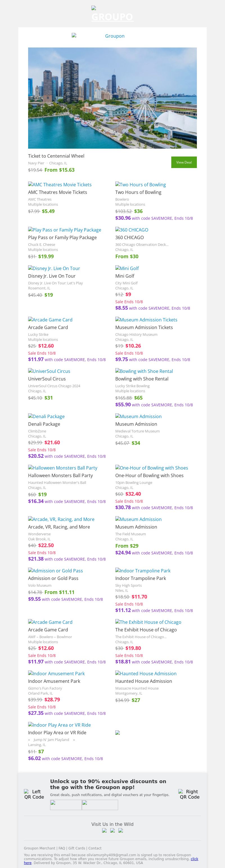Click the second app store badge

click(x=100, y=805)
